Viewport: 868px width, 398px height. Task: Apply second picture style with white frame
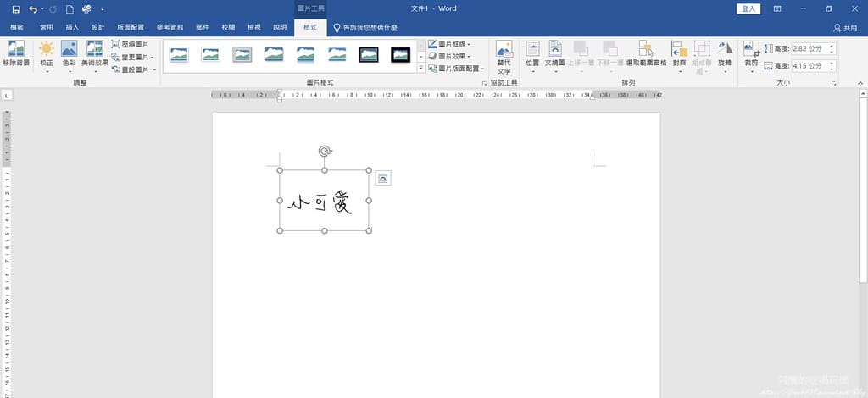click(x=210, y=54)
